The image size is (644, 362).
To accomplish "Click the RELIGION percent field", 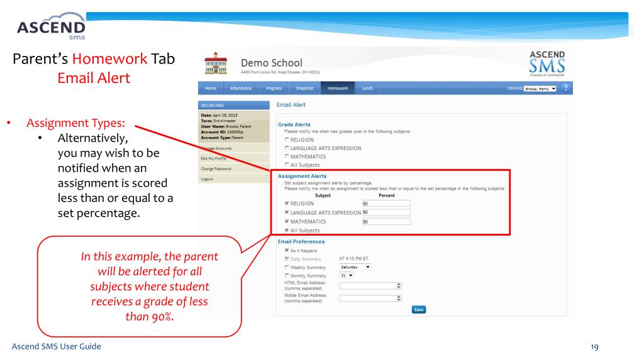I will tap(386, 203).
